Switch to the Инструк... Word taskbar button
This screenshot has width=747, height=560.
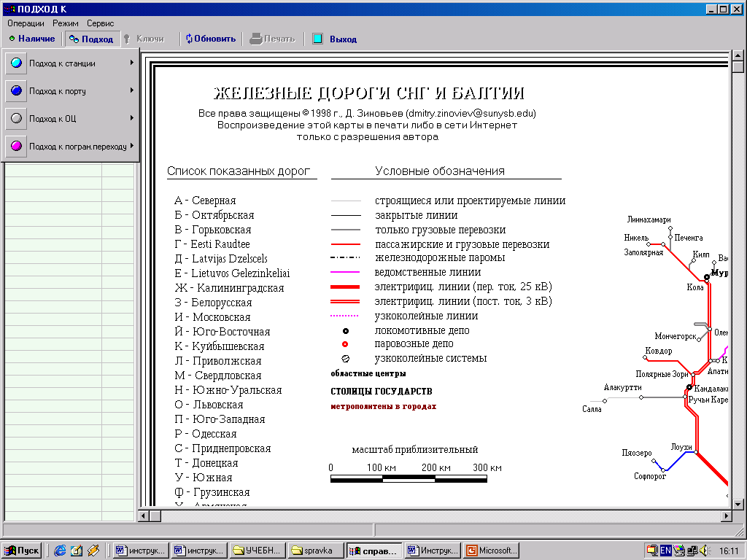[433, 551]
